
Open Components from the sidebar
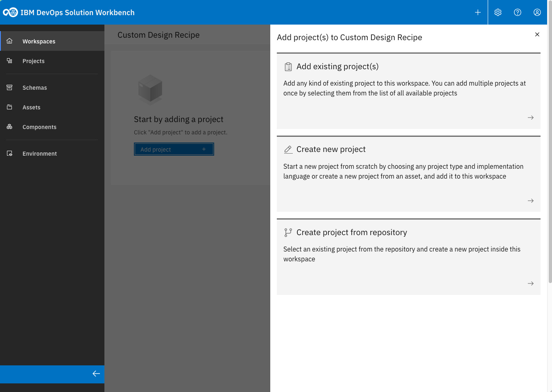click(52, 127)
